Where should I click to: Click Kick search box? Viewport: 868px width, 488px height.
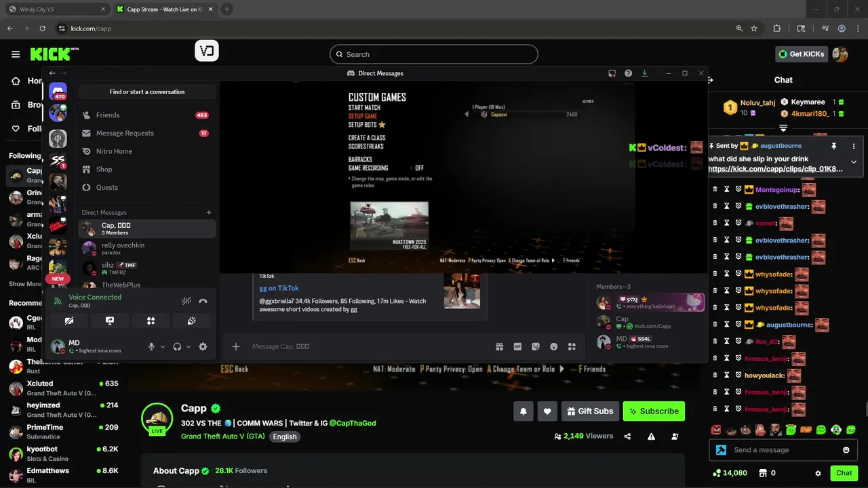tap(434, 54)
